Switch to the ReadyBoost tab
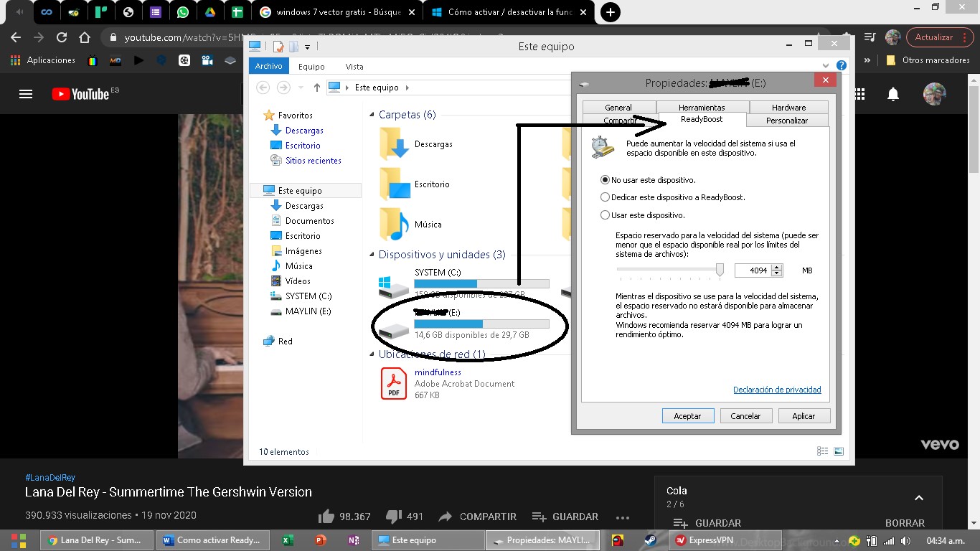This screenshot has width=980, height=551. click(x=702, y=121)
